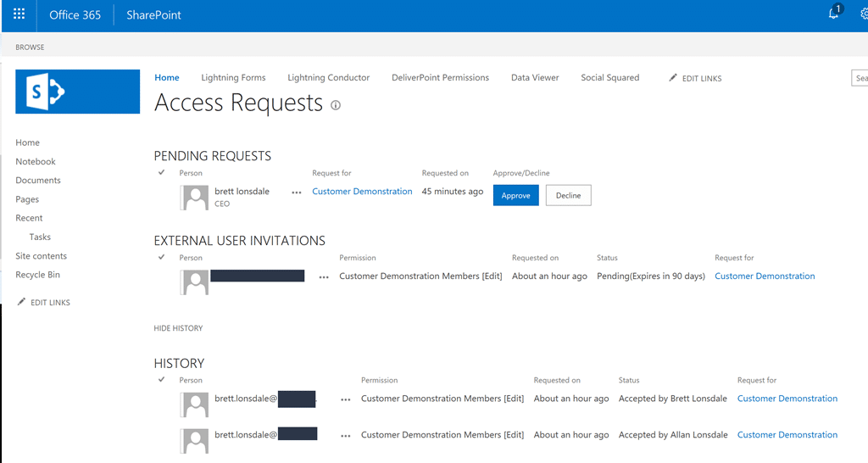Open Customer Demonstration link in pending requests
868x463 pixels.
pyautogui.click(x=362, y=191)
